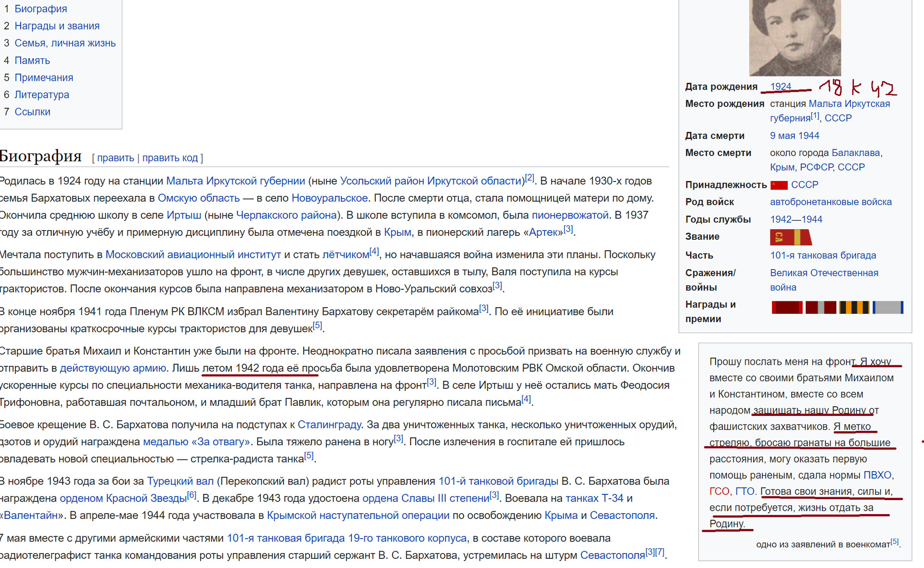Jump to Литература section from contents
Screen dimensions: 924x568
click(41, 94)
